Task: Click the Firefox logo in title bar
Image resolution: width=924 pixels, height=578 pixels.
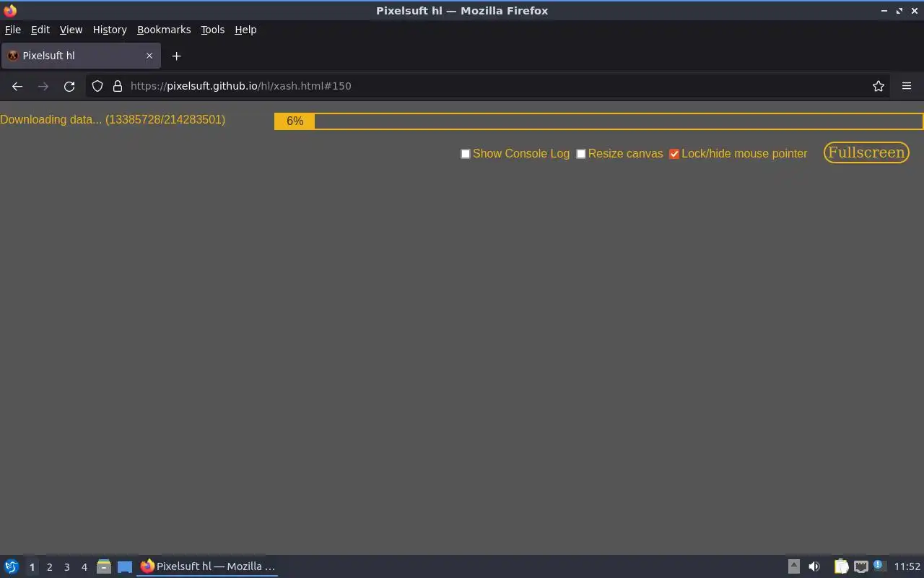Action: pyautogui.click(x=10, y=11)
